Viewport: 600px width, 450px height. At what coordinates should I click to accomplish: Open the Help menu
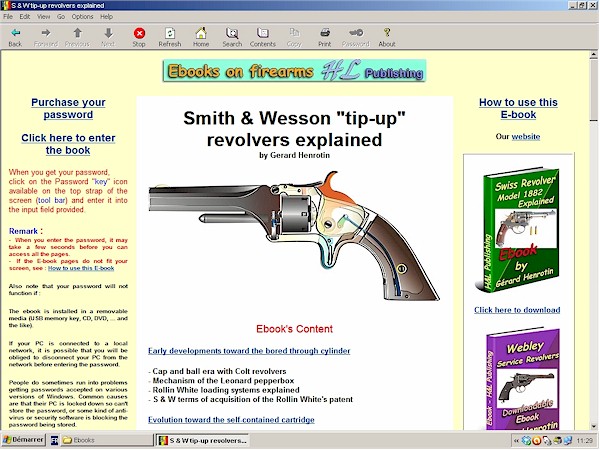click(106, 16)
